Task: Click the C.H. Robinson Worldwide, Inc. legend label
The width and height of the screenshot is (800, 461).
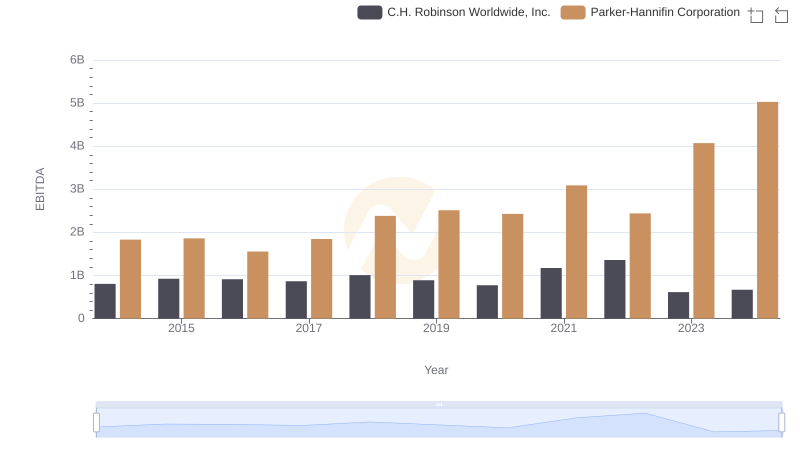Action: 468,12
